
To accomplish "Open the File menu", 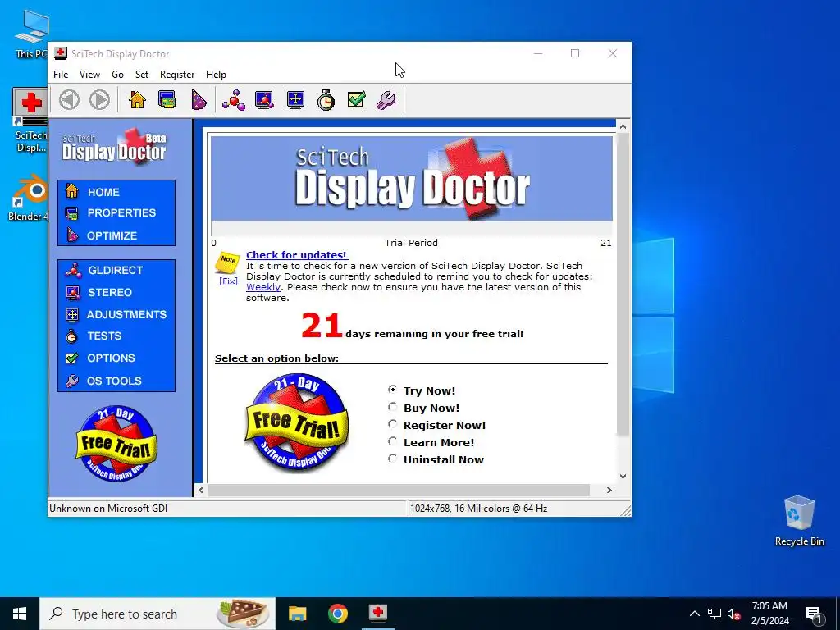I will pyautogui.click(x=61, y=75).
